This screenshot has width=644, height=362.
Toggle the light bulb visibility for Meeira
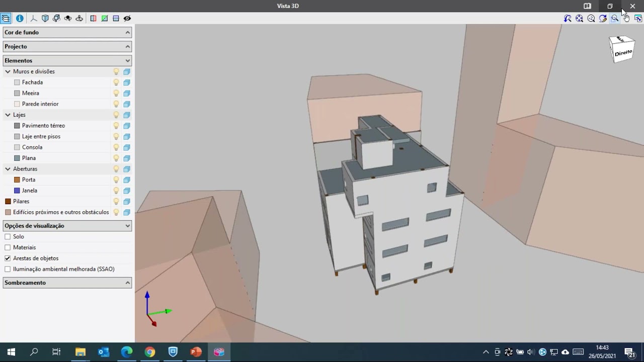(116, 93)
